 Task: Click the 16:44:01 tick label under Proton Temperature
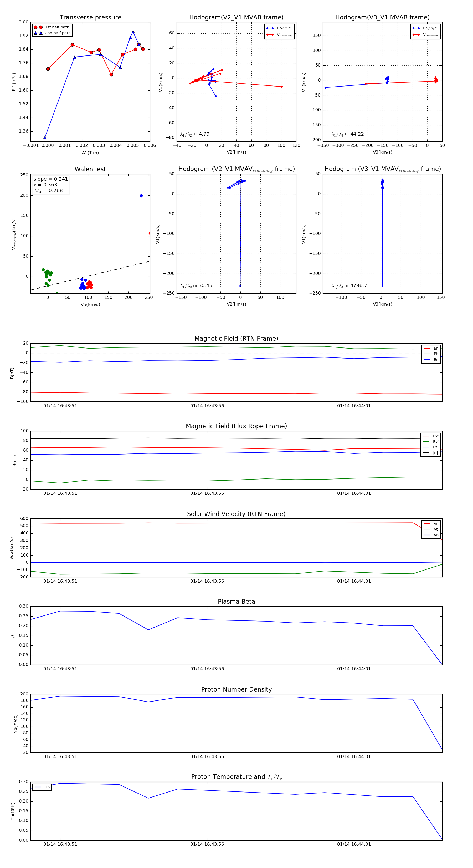pos(353,844)
